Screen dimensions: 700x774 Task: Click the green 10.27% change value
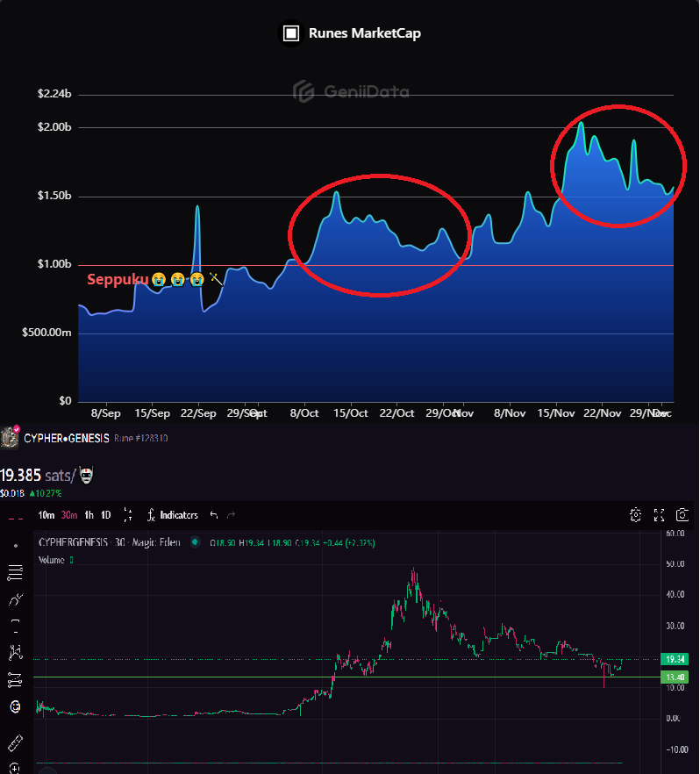tap(46, 493)
